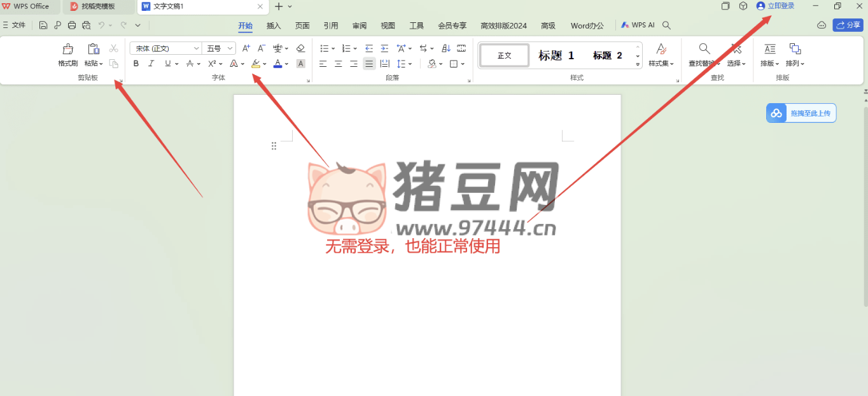Screen dimensions: 868x396
Task: Click the Format Painter (格式刷) icon
Action: [67, 49]
